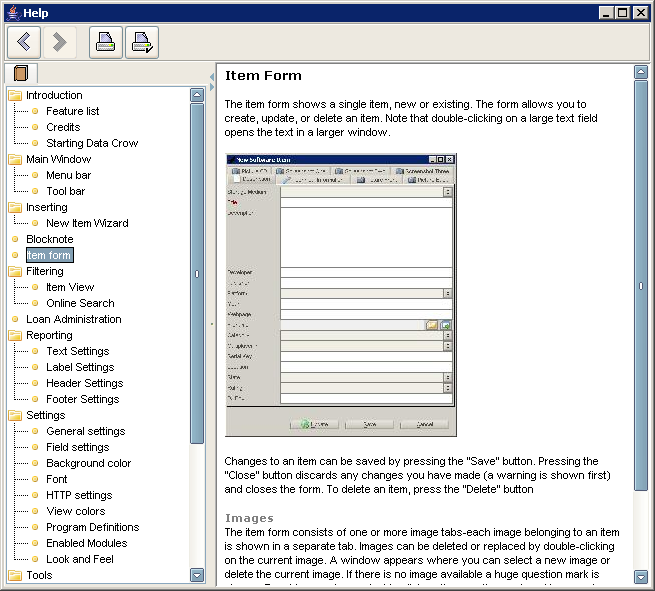Open the Look and Feel topic

[x=80, y=559]
